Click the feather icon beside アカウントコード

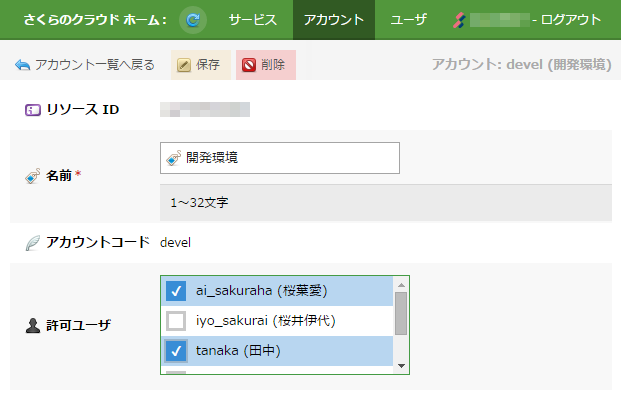(32, 242)
